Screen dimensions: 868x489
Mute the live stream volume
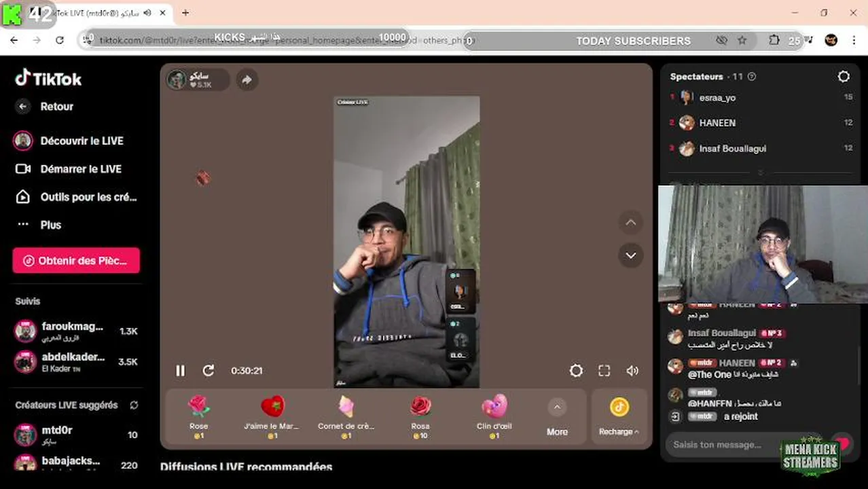click(632, 370)
